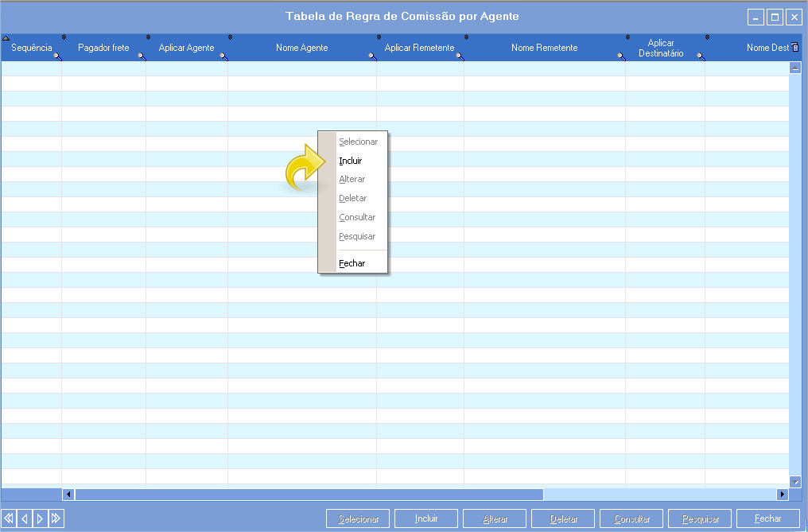Open the search magnifier in Aplicar Agente header

pyautogui.click(x=223, y=56)
